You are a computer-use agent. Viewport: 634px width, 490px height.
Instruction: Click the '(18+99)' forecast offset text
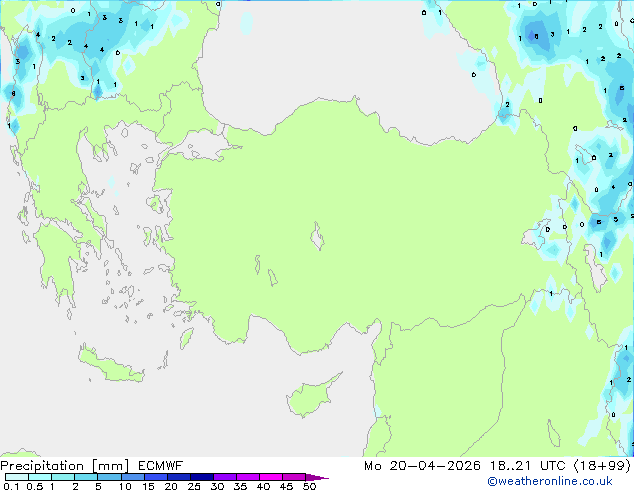602,466
